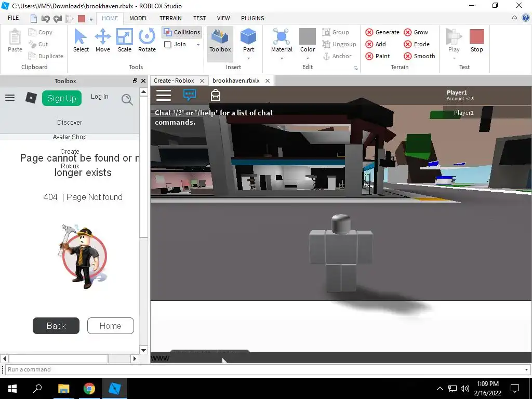Click the Discover link in Toolbox
532x399 pixels.
click(70, 122)
